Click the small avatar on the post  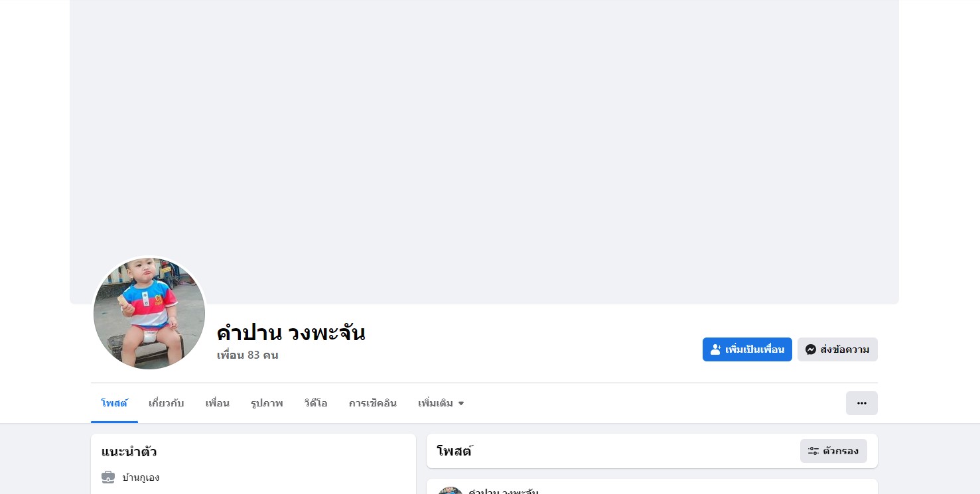(x=451, y=491)
